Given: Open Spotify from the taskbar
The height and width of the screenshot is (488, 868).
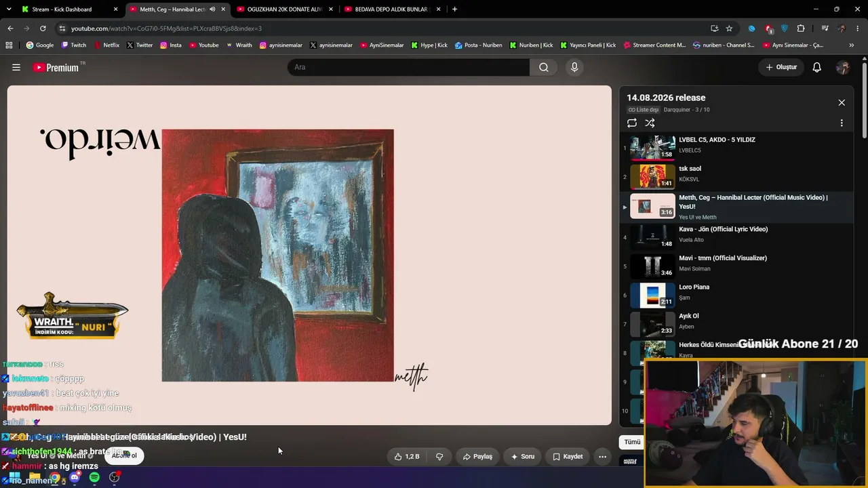Looking at the screenshot, I should click(94, 477).
